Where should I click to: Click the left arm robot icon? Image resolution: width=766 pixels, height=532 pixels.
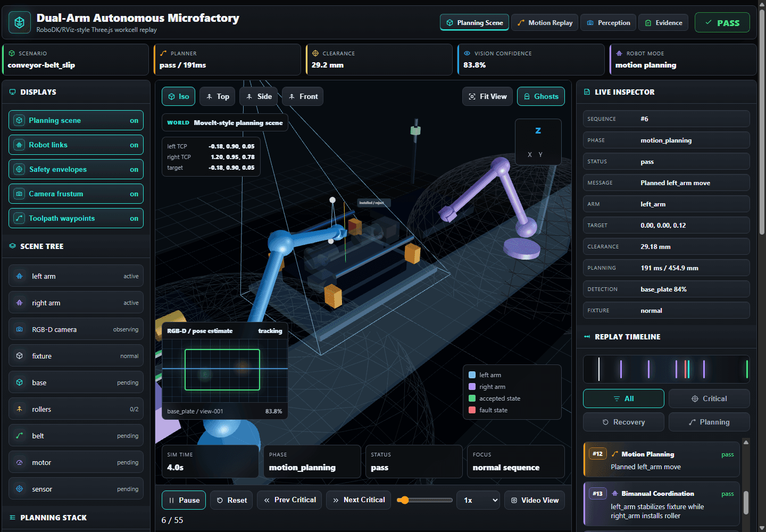click(x=20, y=276)
